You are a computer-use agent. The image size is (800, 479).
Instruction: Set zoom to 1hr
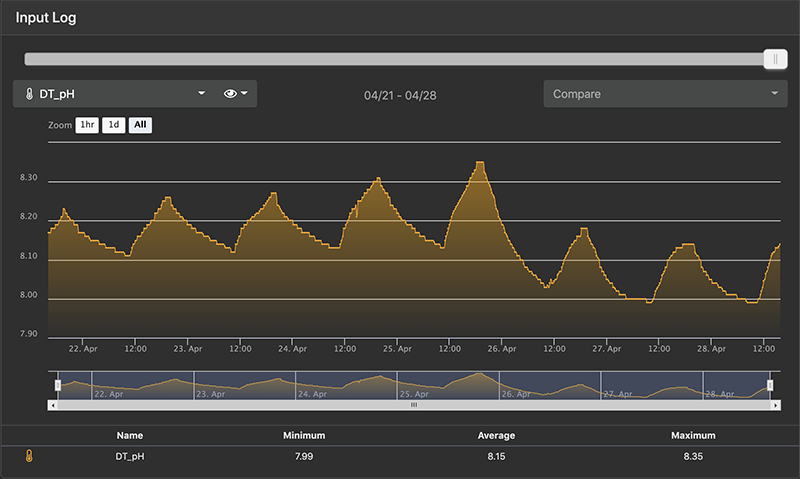pyautogui.click(x=88, y=125)
